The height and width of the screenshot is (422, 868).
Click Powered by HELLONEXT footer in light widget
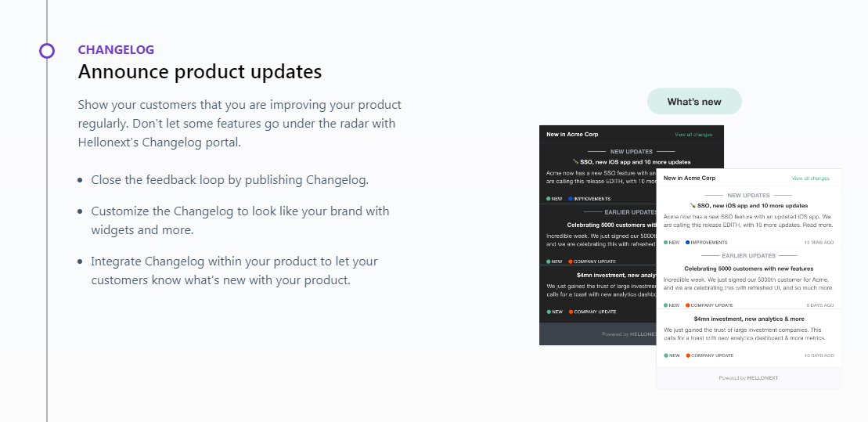748,378
